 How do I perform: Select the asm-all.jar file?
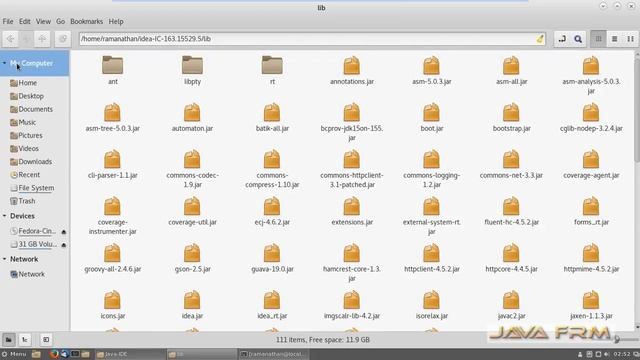click(x=511, y=70)
